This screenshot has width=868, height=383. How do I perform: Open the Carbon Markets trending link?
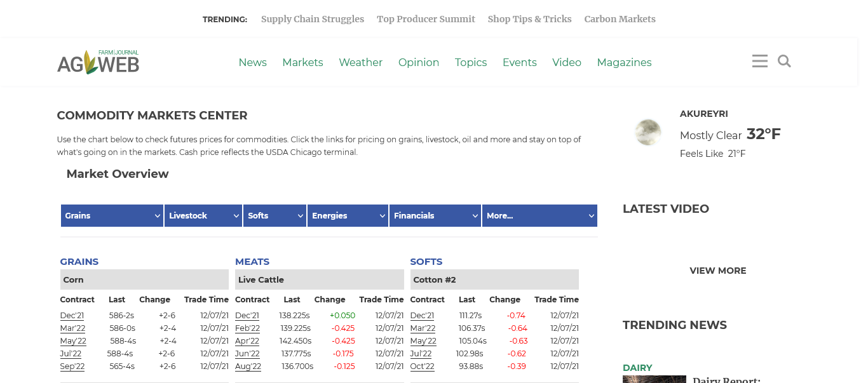pyautogui.click(x=620, y=19)
